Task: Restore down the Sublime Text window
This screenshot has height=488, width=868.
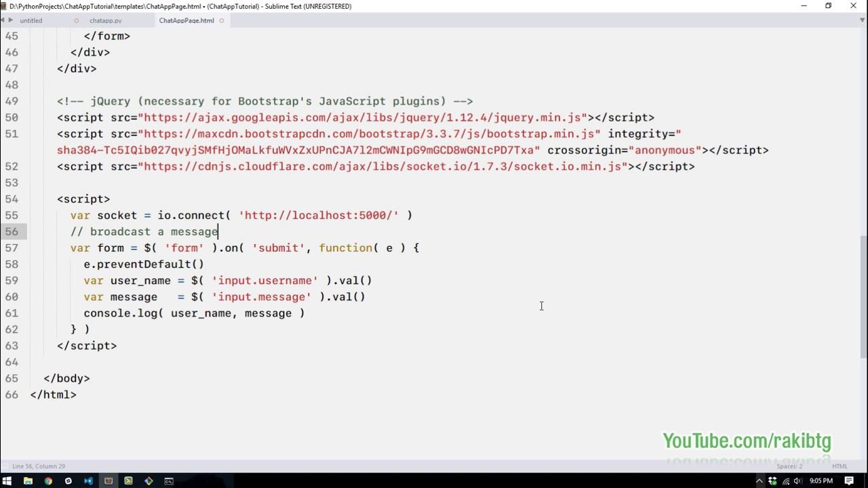Action: click(x=828, y=6)
